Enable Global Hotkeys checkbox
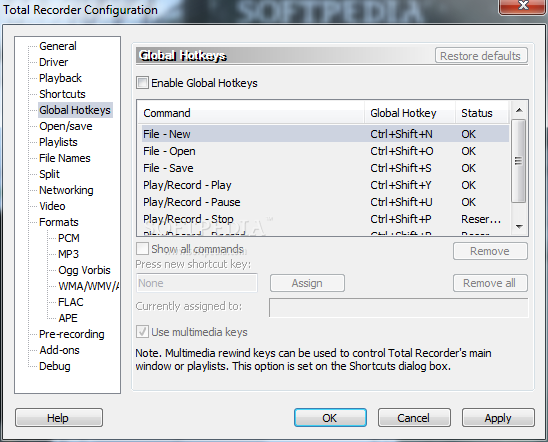Viewport: 548px width, 442px height. [x=142, y=83]
